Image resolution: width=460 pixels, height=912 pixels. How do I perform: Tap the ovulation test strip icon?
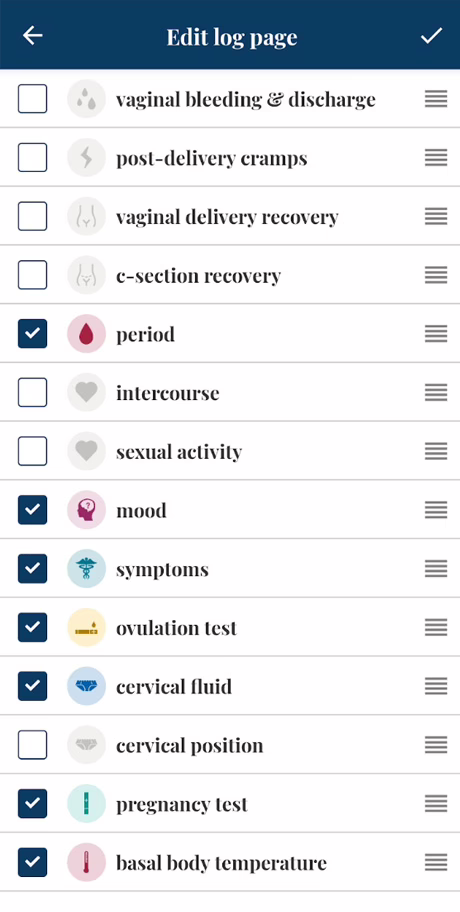tap(87, 628)
